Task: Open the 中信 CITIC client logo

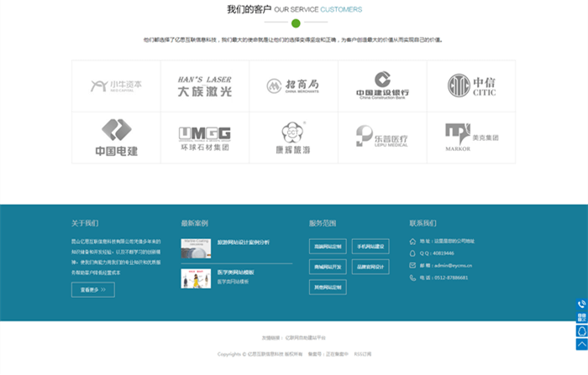Action: 471,86
